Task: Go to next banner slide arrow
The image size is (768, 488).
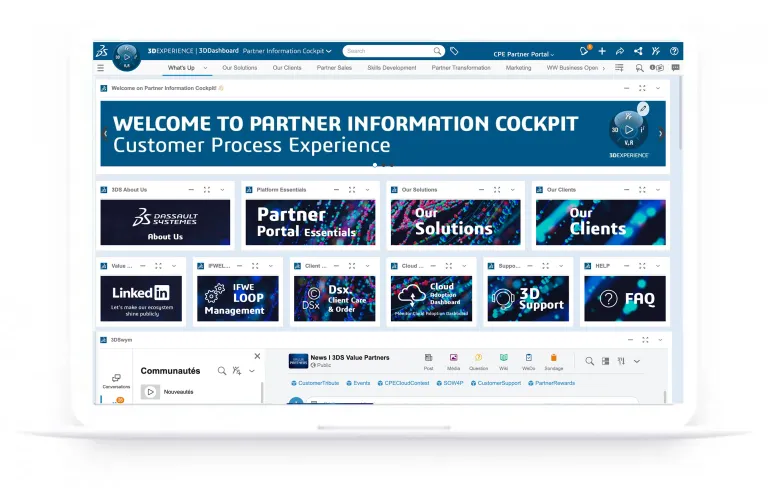Action: [660, 133]
